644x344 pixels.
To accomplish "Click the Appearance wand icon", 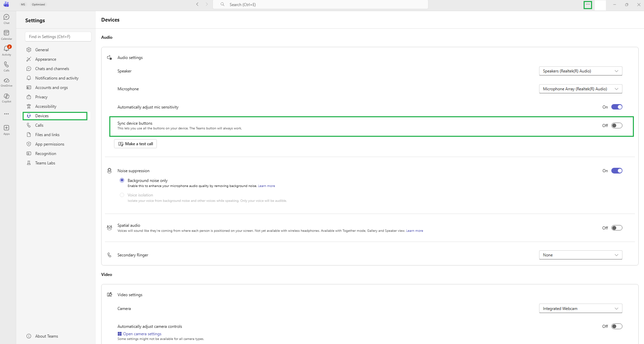I will click(29, 59).
